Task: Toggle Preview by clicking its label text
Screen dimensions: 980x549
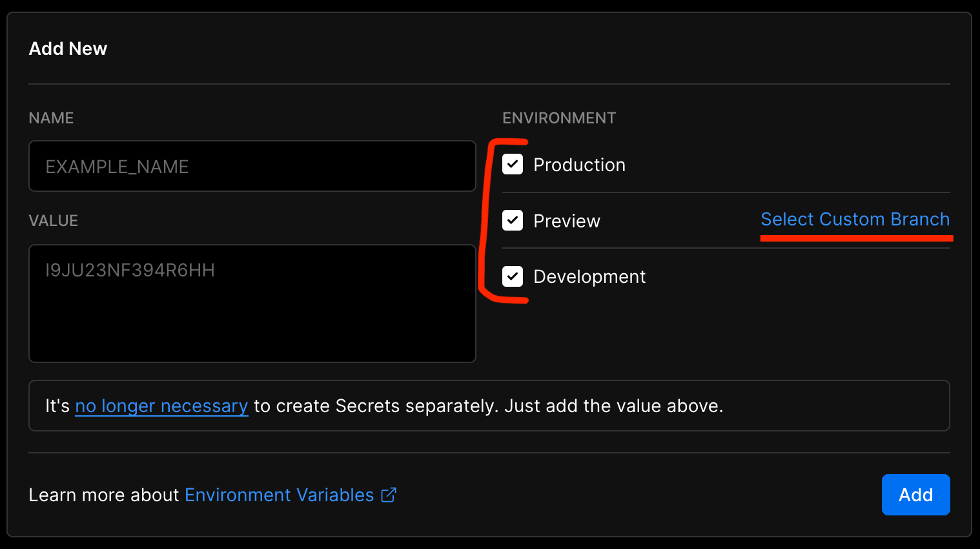Action: point(566,221)
